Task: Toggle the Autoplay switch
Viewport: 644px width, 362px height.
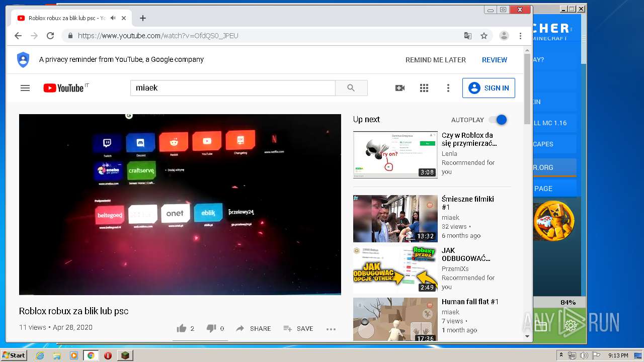Action: pos(498,120)
